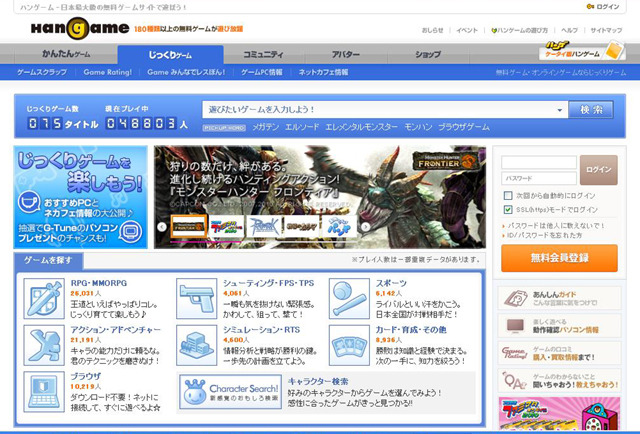The height and width of the screenshot is (434, 640).
Task: Open the コミュニティ tab
Action: coord(264,54)
